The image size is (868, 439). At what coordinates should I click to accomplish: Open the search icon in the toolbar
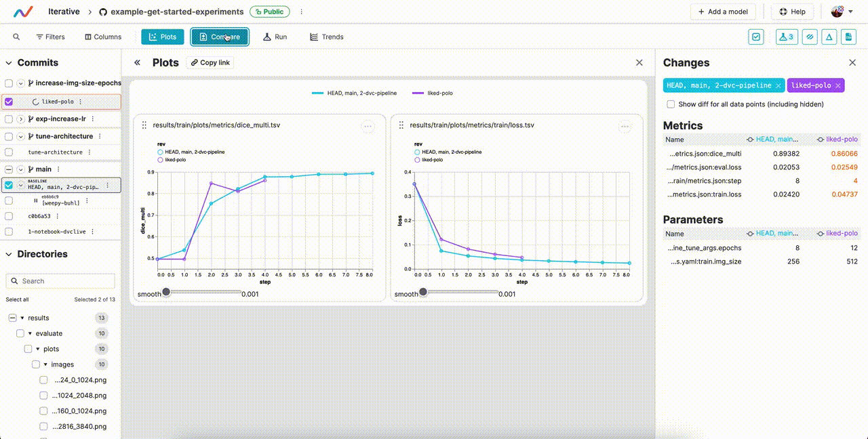coord(16,37)
